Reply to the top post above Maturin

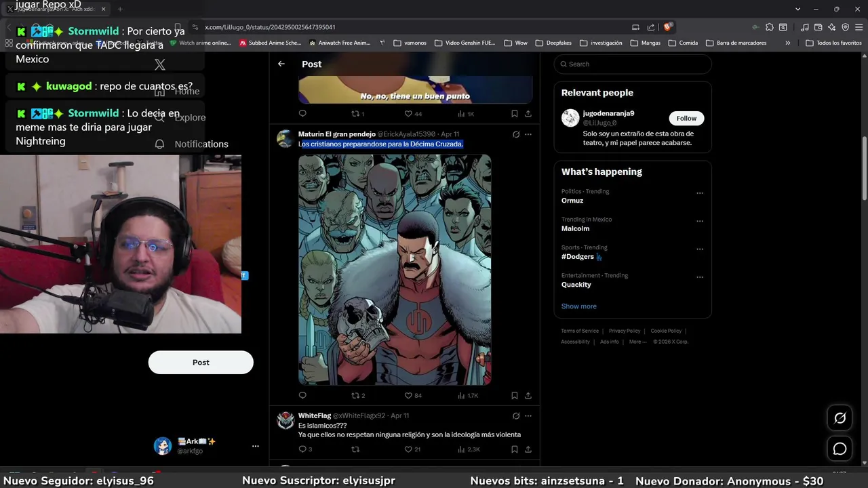(302, 114)
